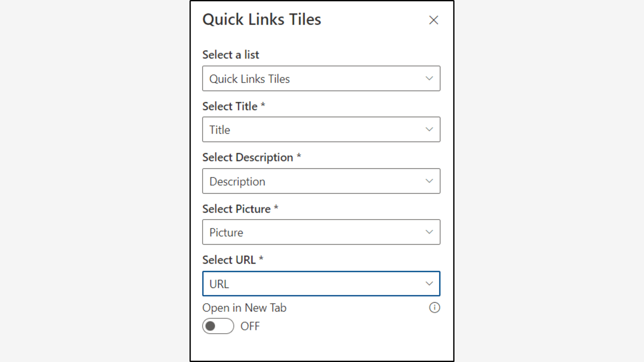Click the Select URL field label

(x=232, y=260)
